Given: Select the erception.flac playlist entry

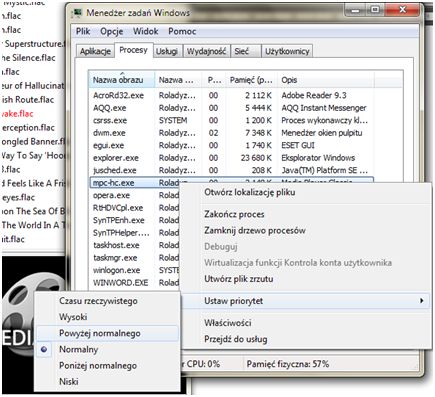Looking at the screenshot, I should tap(28, 128).
